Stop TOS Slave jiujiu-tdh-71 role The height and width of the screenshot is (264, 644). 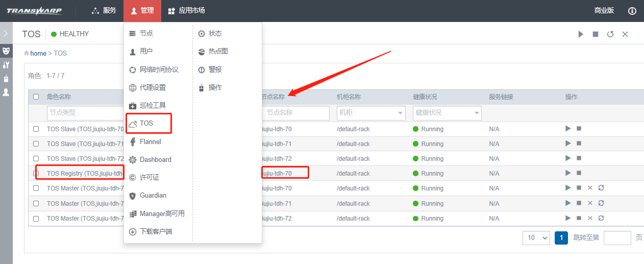click(579, 143)
